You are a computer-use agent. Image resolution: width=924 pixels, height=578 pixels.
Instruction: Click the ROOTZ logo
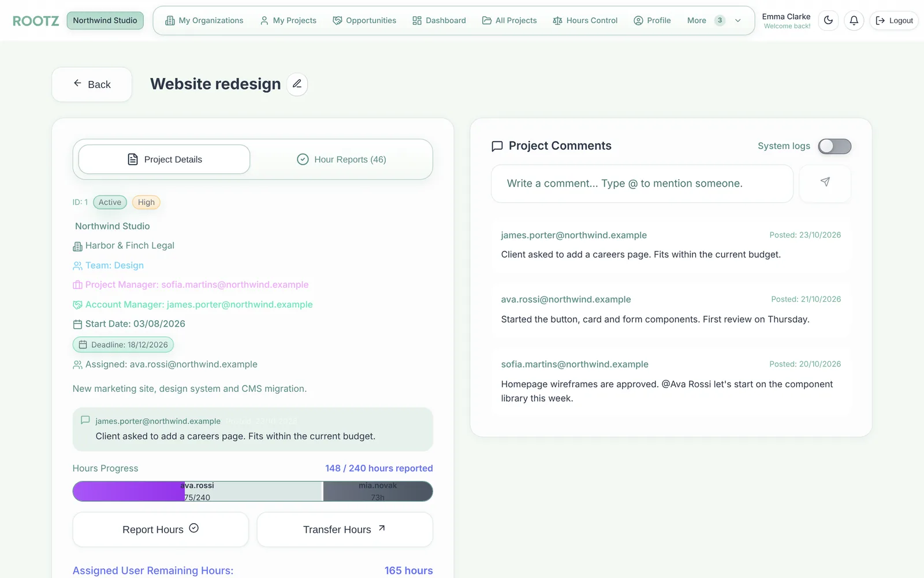tap(36, 21)
